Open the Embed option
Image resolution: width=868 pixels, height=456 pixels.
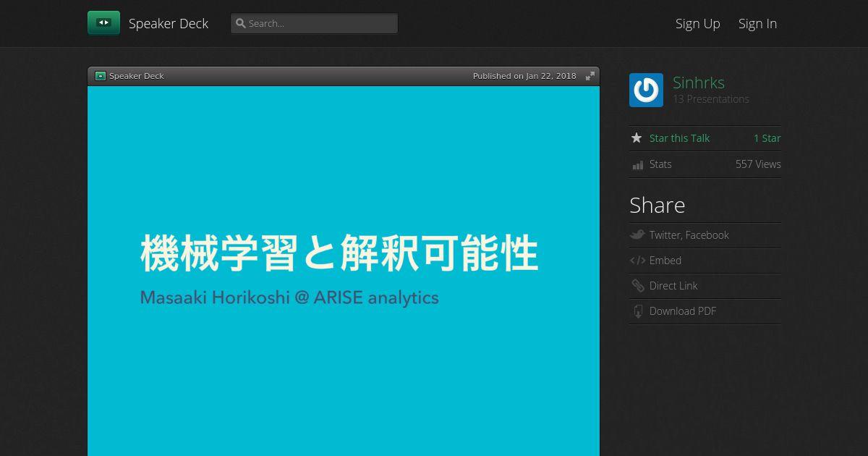point(665,261)
